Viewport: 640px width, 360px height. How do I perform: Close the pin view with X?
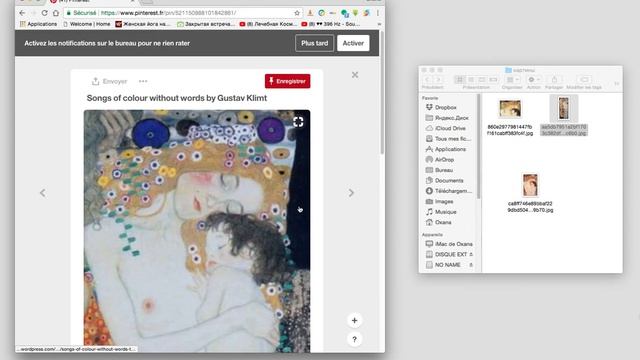click(x=355, y=75)
